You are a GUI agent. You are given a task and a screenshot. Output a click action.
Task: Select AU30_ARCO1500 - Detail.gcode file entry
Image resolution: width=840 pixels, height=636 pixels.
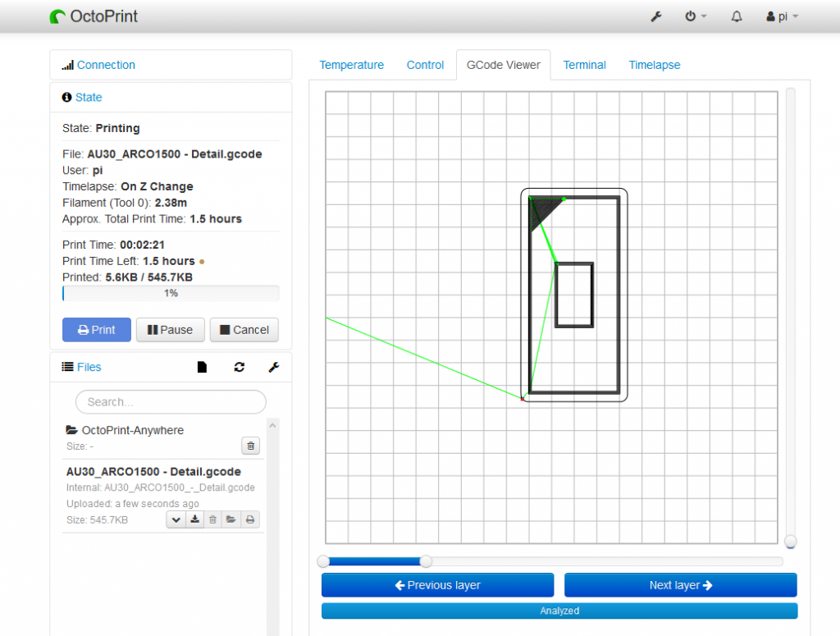(x=153, y=472)
